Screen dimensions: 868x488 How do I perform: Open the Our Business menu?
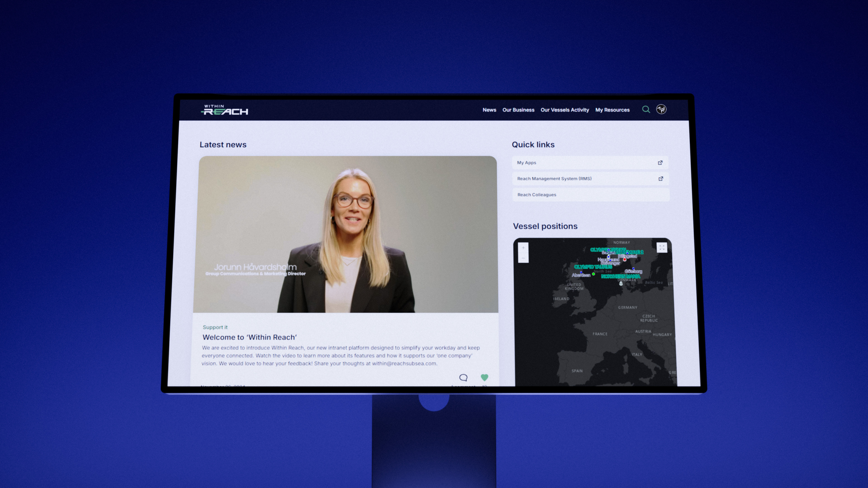coord(518,110)
